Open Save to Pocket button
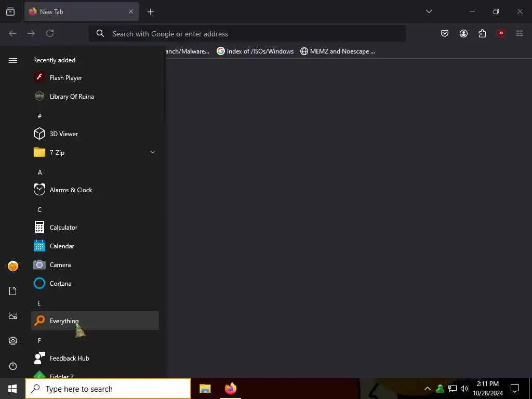This screenshot has height=399, width=532. click(x=445, y=33)
